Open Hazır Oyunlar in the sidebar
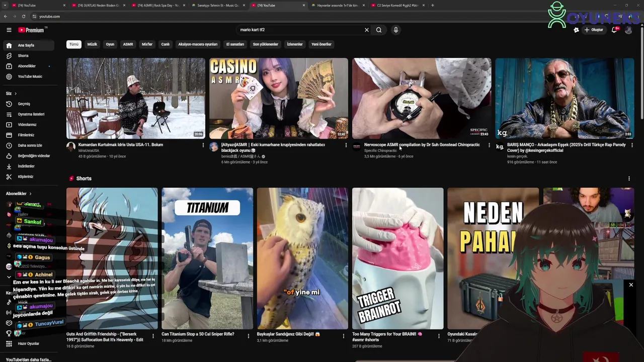 [x=29, y=344]
